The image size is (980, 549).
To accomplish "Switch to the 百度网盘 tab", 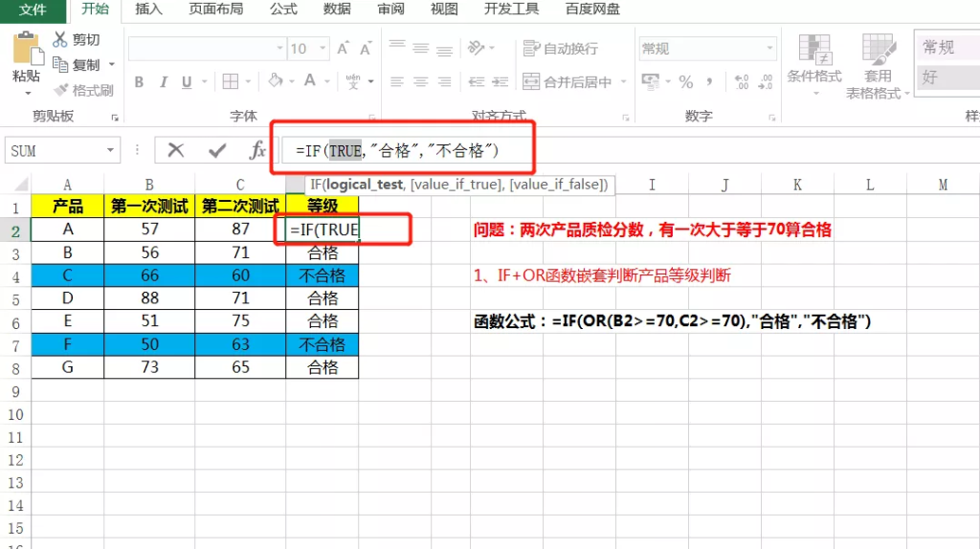I will tap(592, 10).
